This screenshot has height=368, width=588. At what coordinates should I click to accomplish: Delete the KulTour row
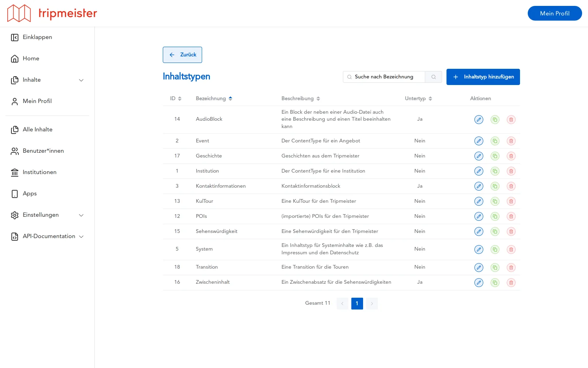pyautogui.click(x=511, y=201)
